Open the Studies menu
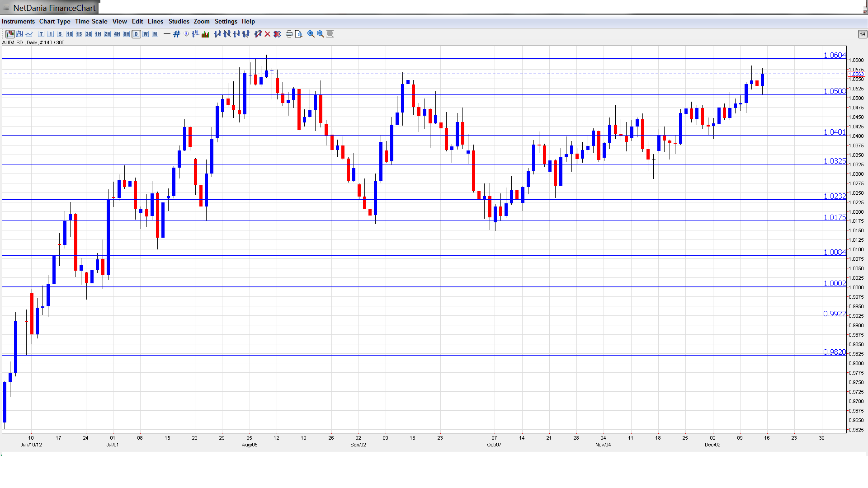 (179, 21)
